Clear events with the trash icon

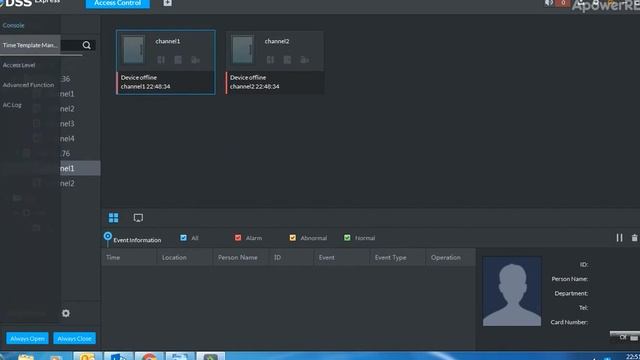(x=634, y=238)
